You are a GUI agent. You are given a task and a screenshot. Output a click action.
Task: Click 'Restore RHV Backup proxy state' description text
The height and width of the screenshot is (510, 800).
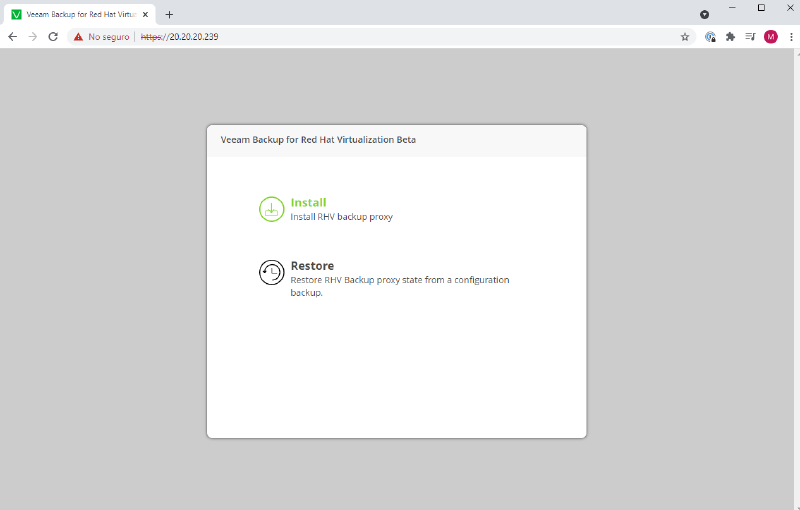(x=399, y=286)
